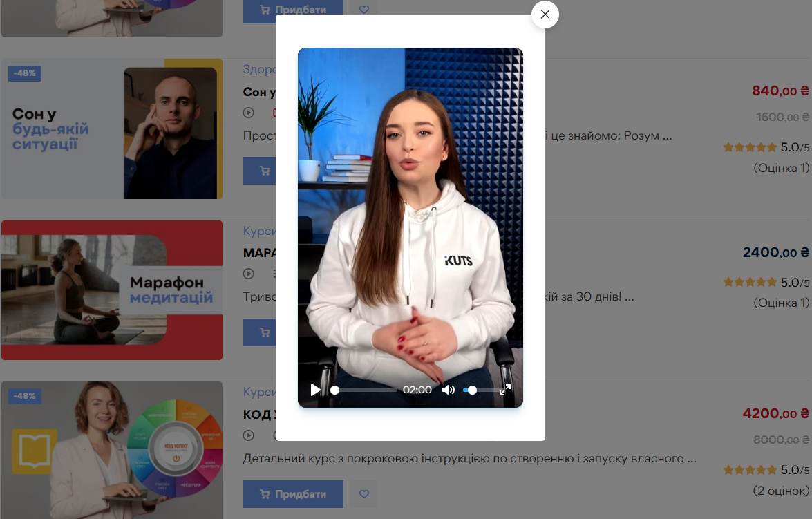Screen dimensions: 812x519
Task: Play the video in the popup player
Action: tap(314, 389)
